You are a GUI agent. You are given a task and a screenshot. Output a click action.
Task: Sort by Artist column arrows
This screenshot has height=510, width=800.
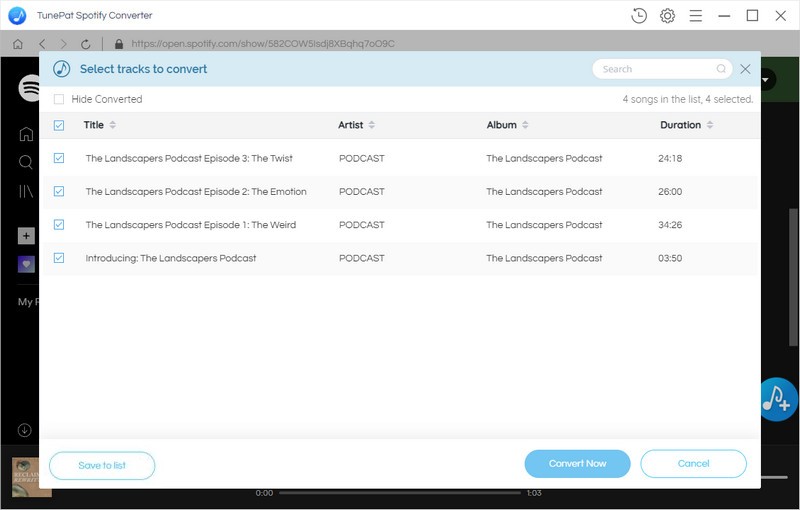371,125
